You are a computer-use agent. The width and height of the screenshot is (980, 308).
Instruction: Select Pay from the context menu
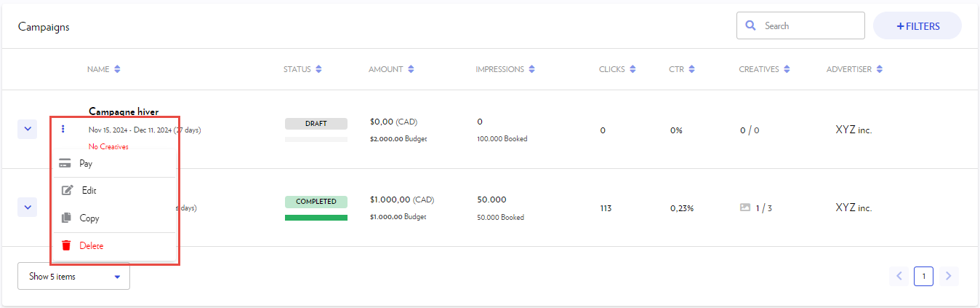pos(86,164)
